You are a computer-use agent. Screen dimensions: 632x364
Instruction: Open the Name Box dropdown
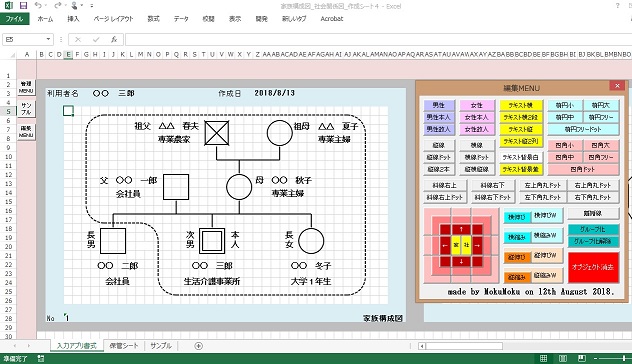coord(48,40)
